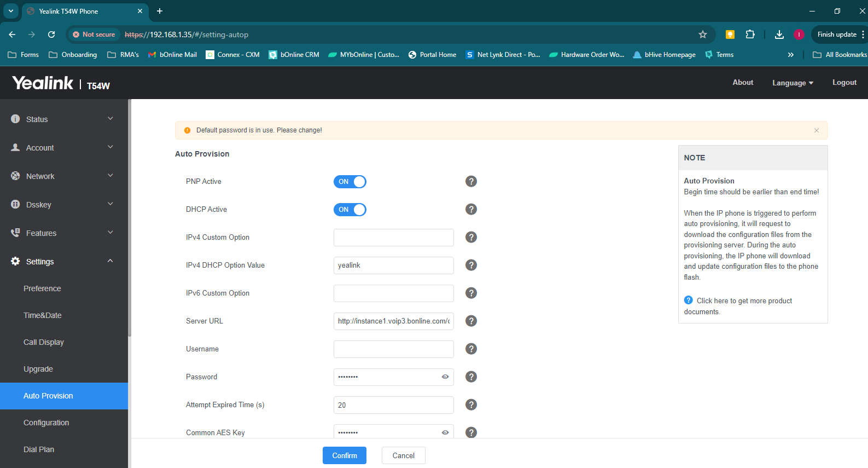The image size is (868, 468).
Task: Expand the Status sidebar section
Action: pos(64,119)
